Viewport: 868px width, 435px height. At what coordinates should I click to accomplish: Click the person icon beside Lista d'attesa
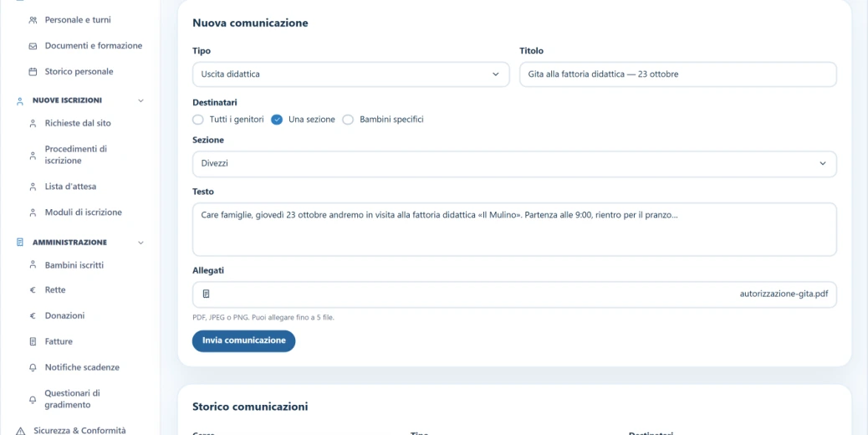coord(33,187)
